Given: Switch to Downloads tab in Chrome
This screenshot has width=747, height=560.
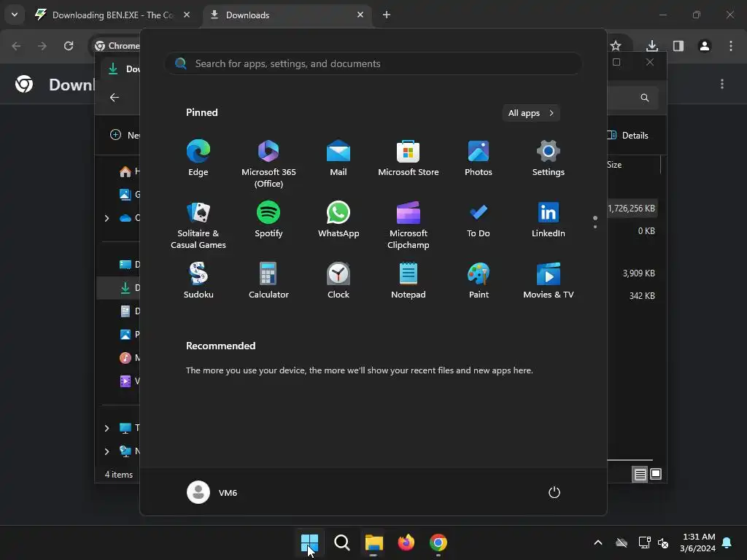Looking at the screenshot, I should [286, 15].
